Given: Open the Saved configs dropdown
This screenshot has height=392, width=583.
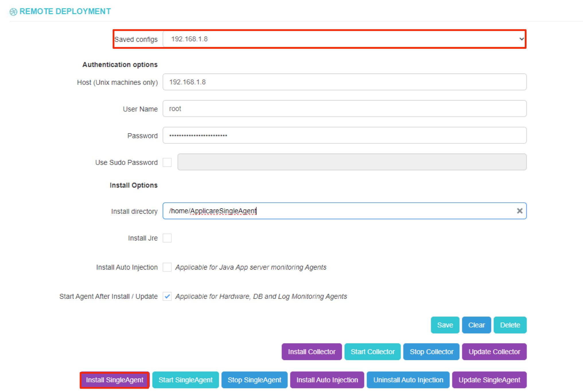Looking at the screenshot, I should click(344, 39).
